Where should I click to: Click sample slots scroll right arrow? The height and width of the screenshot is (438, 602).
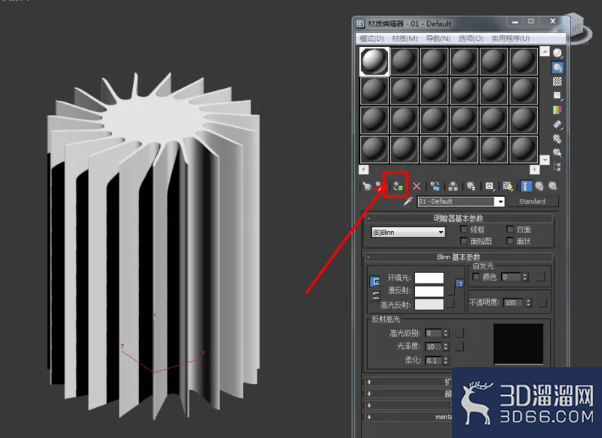pyautogui.click(x=534, y=169)
